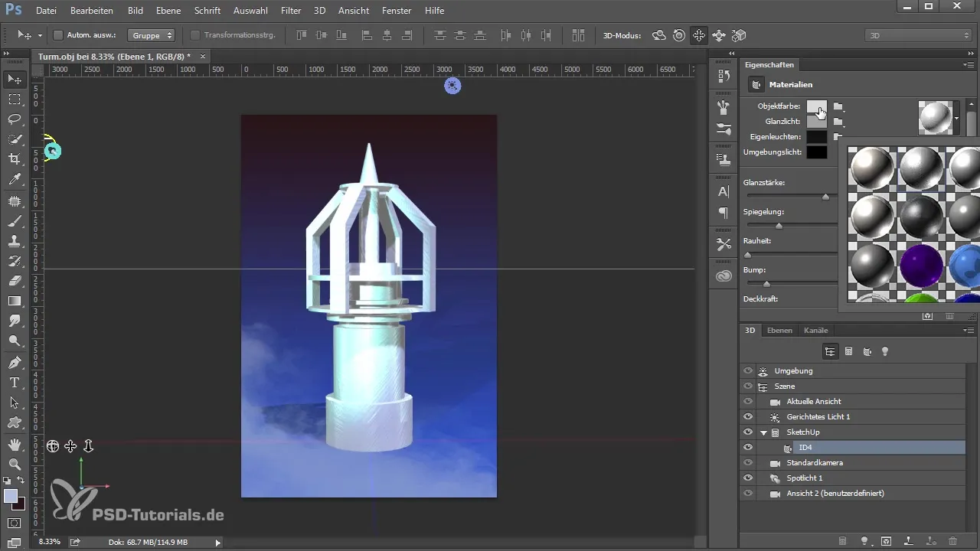The height and width of the screenshot is (551, 980).
Task: Filter 3D panel by lights
Action: [885, 351]
